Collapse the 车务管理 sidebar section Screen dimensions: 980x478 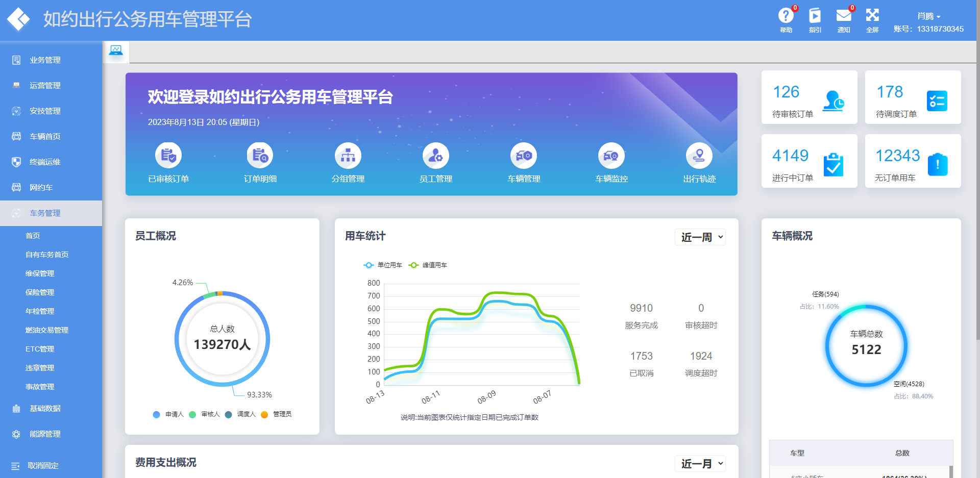(51, 213)
